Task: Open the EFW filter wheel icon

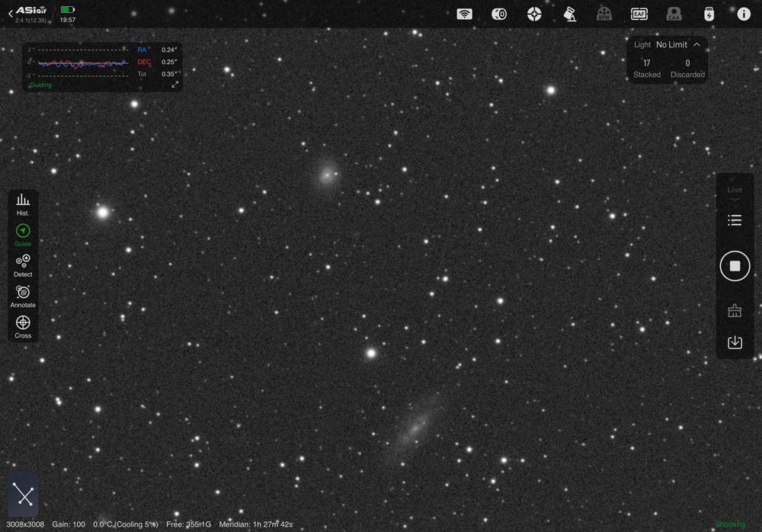Action: tap(604, 14)
